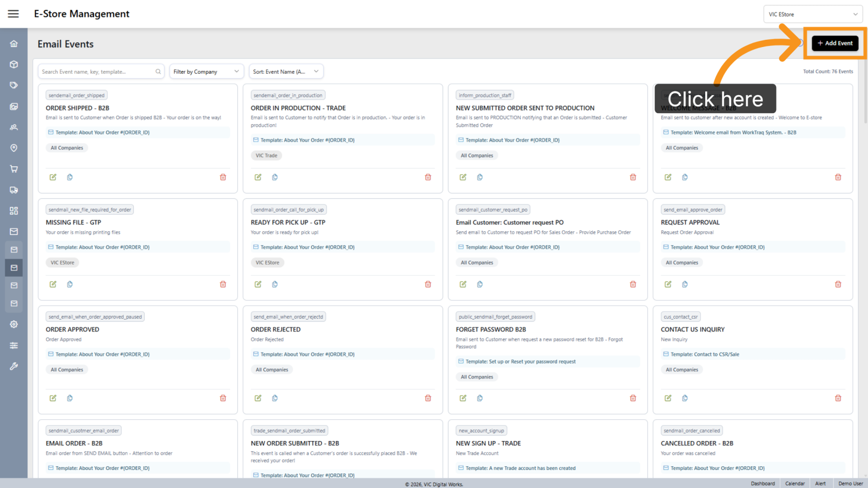868x488 pixels.
Task: Open the Sort: Event Name dropdown
Action: [x=286, y=72]
